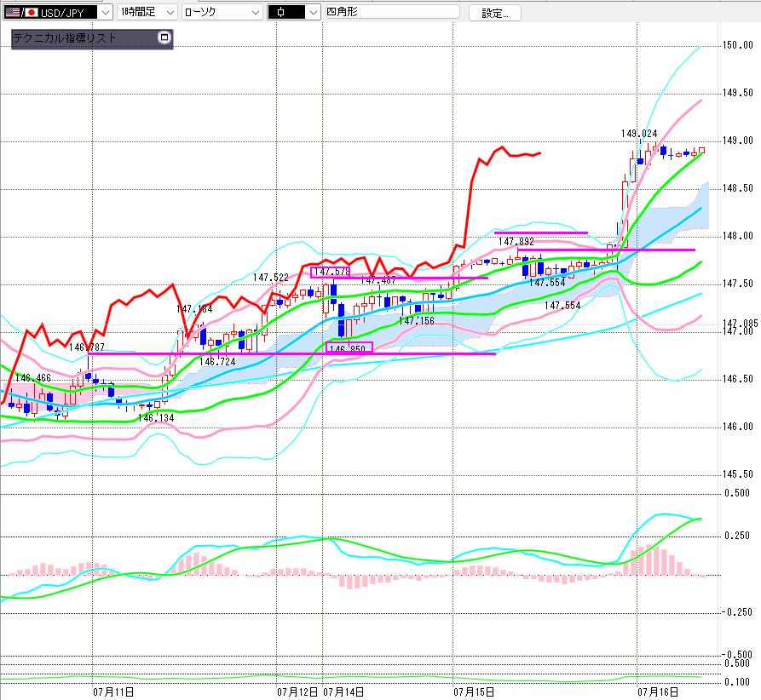The height and width of the screenshot is (700, 761).
Task: Click the 147.522 price label
Action: 271,278
